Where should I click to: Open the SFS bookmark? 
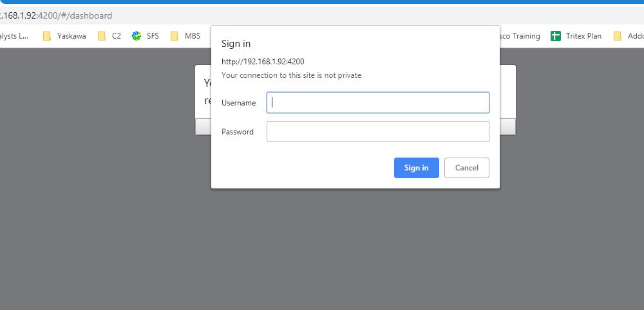[146, 36]
